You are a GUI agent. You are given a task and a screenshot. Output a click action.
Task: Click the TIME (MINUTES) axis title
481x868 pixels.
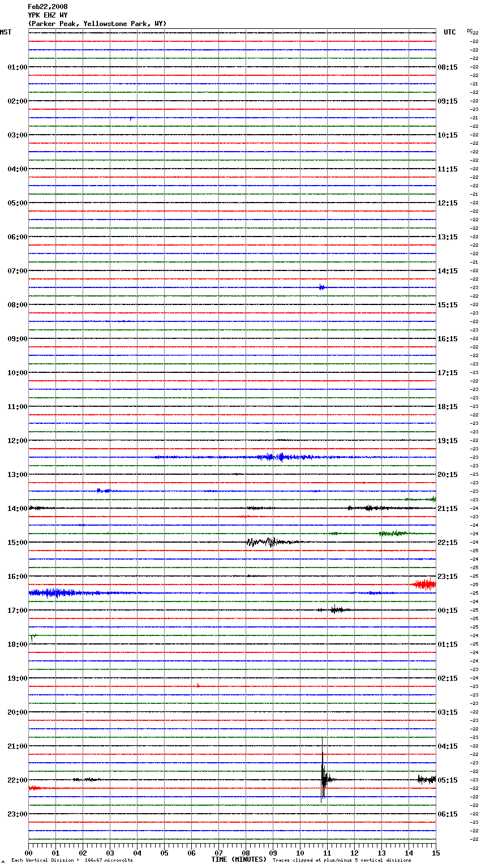tap(239, 860)
